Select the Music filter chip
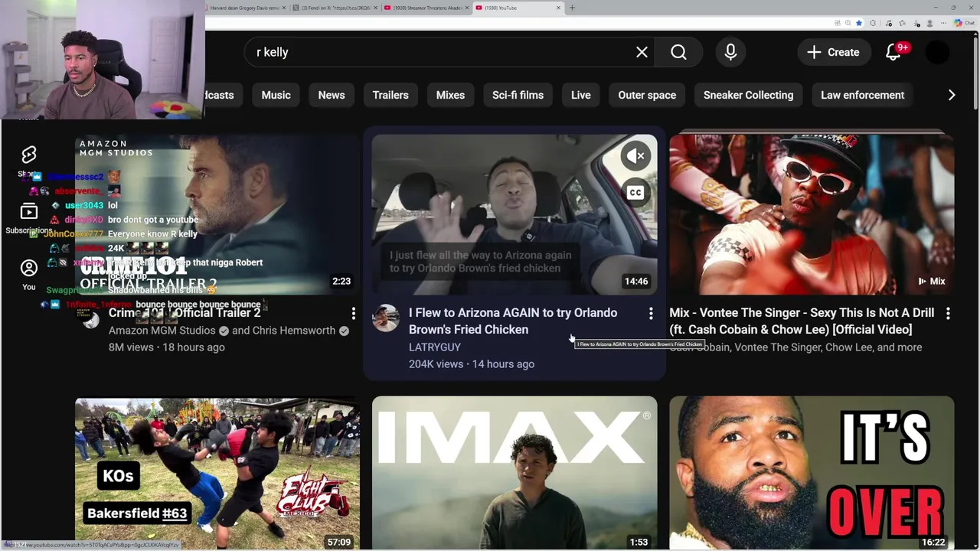This screenshot has width=980, height=551. (276, 95)
